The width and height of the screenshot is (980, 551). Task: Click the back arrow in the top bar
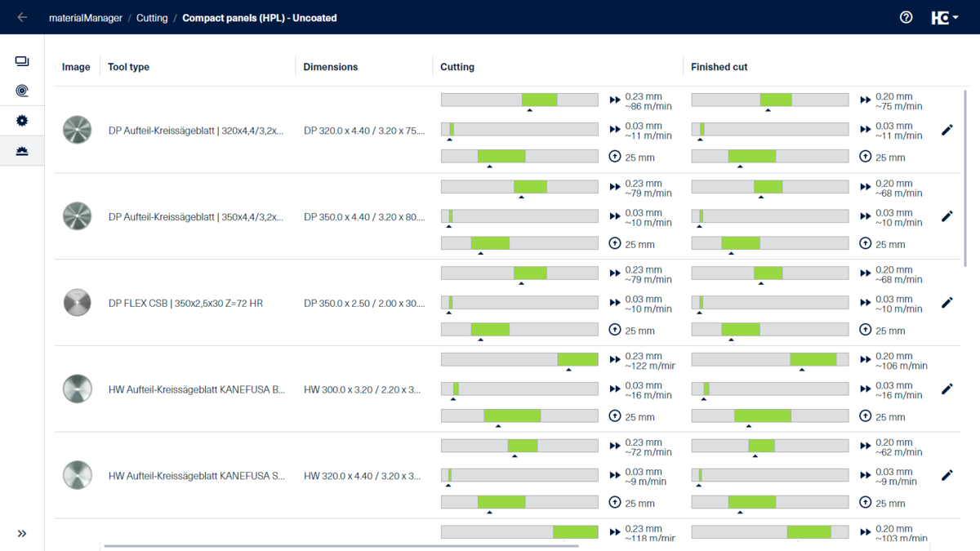pyautogui.click(x=21, y=16)
